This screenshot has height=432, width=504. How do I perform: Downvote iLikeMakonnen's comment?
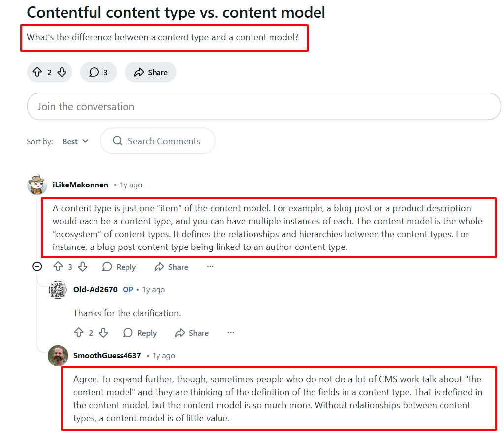pos(83,266)
